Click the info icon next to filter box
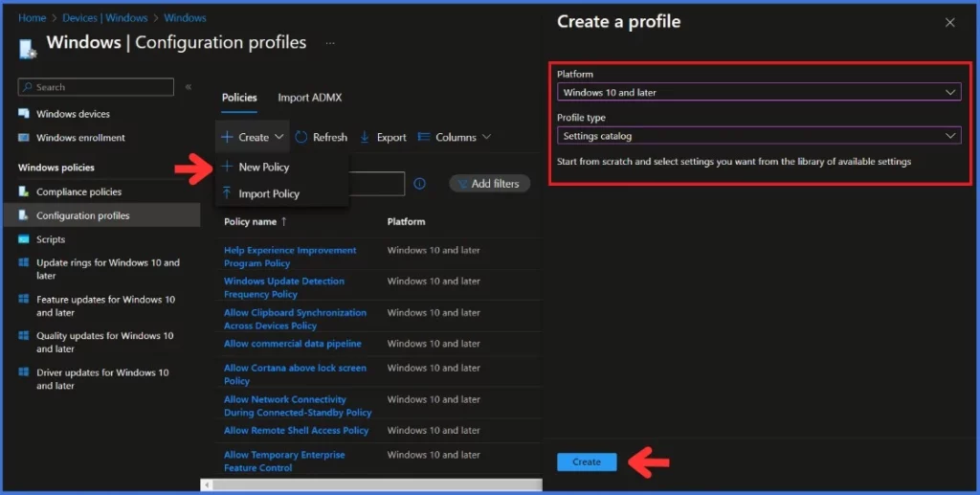The width and height of the screenshot is (980, 495). (420, 184)
